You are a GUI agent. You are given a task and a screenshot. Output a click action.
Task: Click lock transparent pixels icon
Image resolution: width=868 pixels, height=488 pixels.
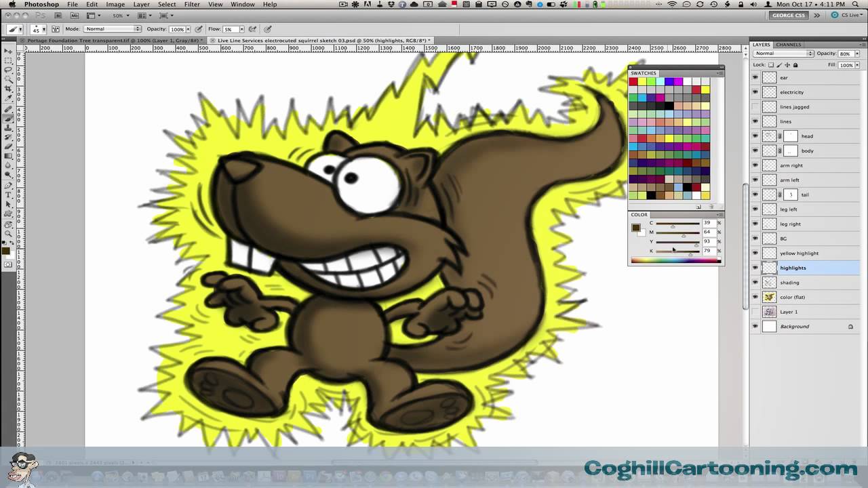(x=772, y=65)
